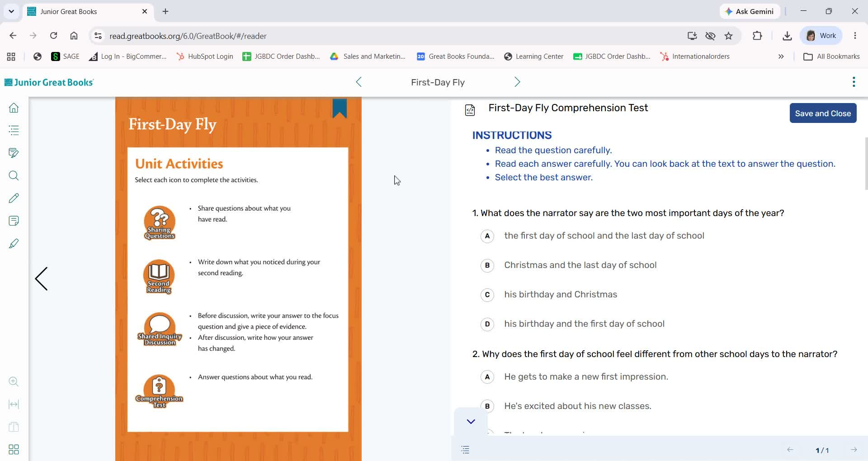Viewport: 868px width, 461px height.
Task: Bookmark this page with star icon
Action: click(728, 36)
